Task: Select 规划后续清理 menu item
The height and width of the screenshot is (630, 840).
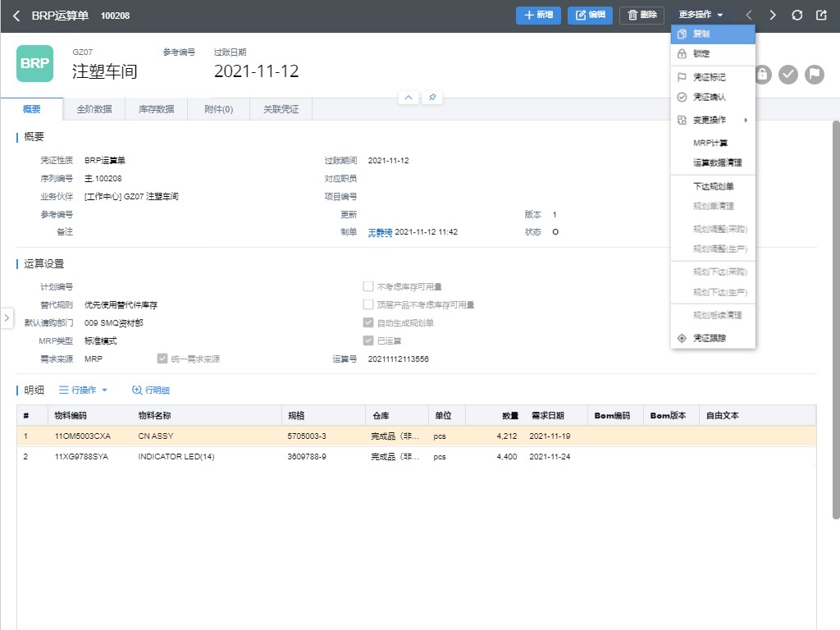Action: click(x=713, y=316)
